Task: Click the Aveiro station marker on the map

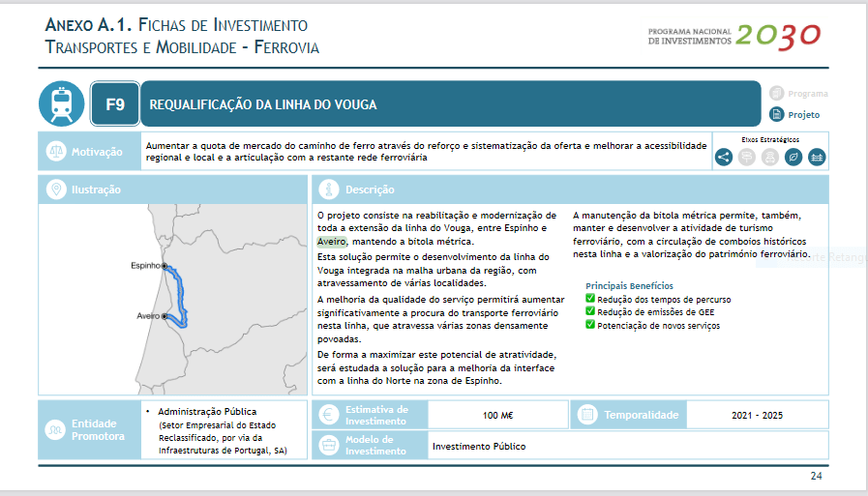Action: click(165, 316)
